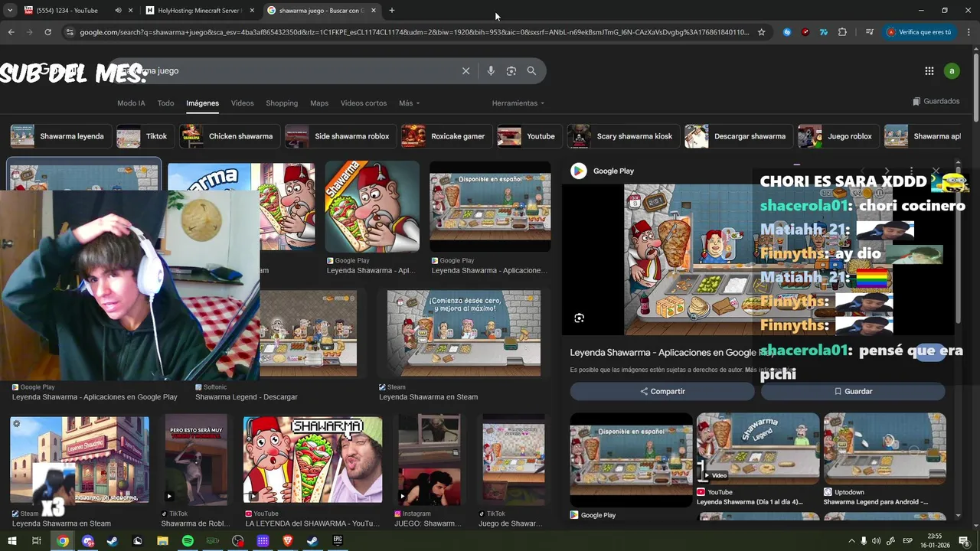
Task: Open Leyenda Shawarma Día 1 YouTube thumbnail
Action: [x=757, y=448]
